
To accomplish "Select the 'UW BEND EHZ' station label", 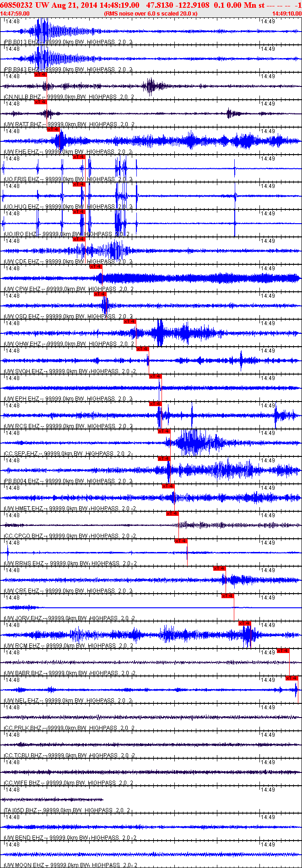I will coord(23,838).
